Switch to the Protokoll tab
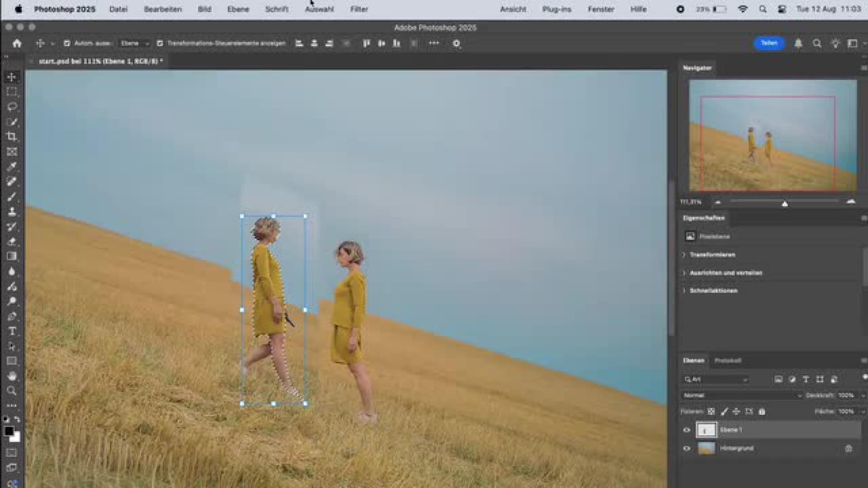The image size is (868, 488). 727,361
